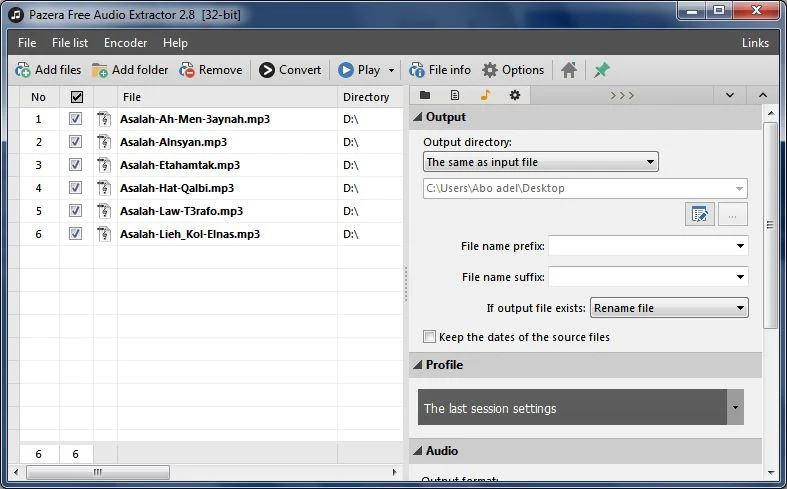
Task: Uncheck Asalah-Law-T3rafo.mp3 checkbox
Action: pyautogui.click(x=75, y=211)
